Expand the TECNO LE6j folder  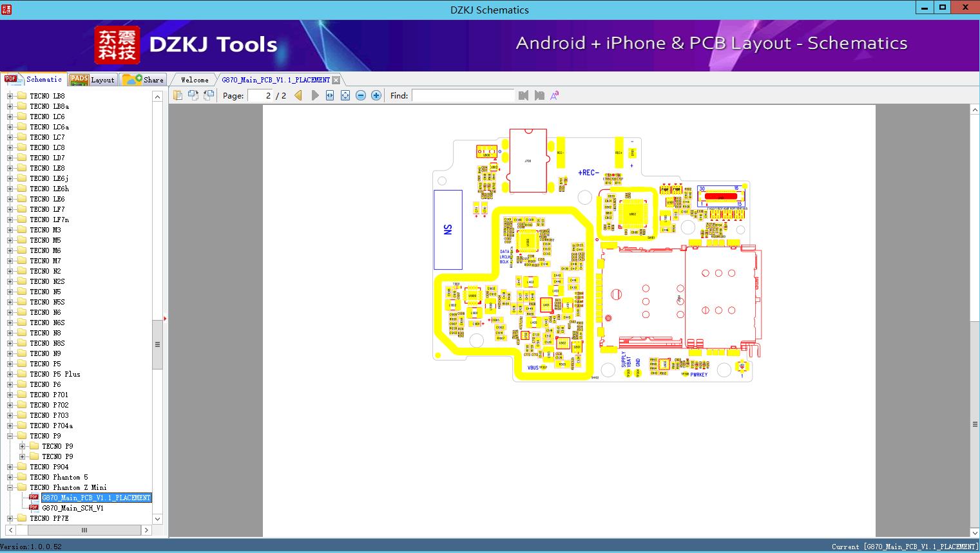10,178
